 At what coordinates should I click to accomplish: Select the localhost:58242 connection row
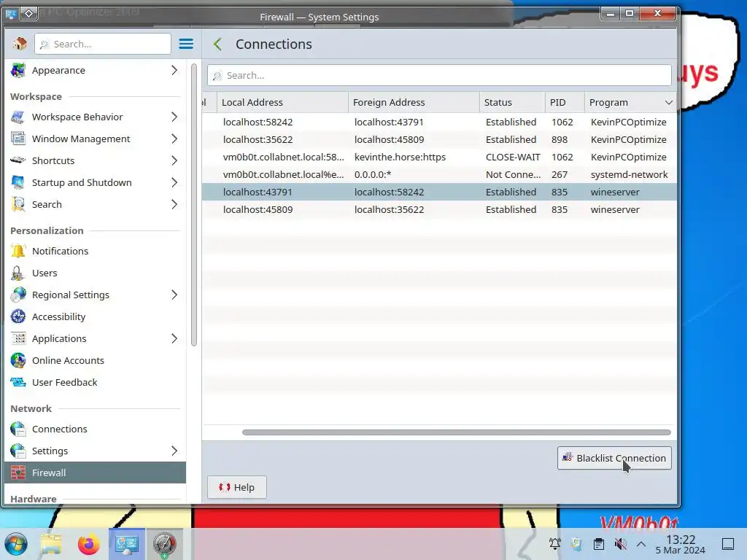click(439, 122)
